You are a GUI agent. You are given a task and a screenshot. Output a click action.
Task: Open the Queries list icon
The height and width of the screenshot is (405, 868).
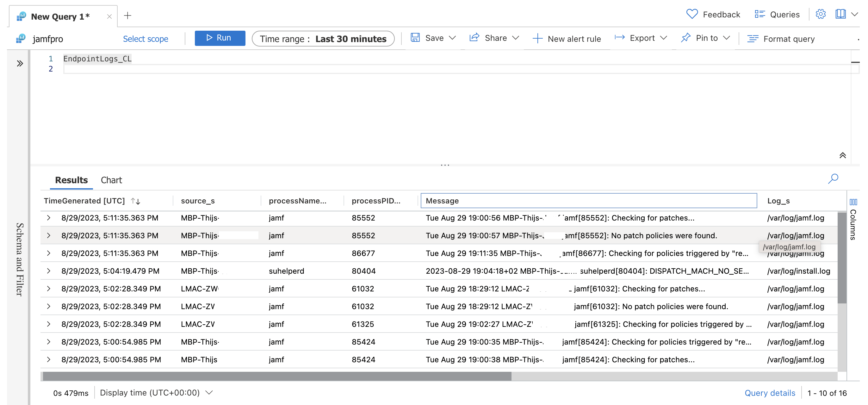pyautogui.click(x=759, y=14)
